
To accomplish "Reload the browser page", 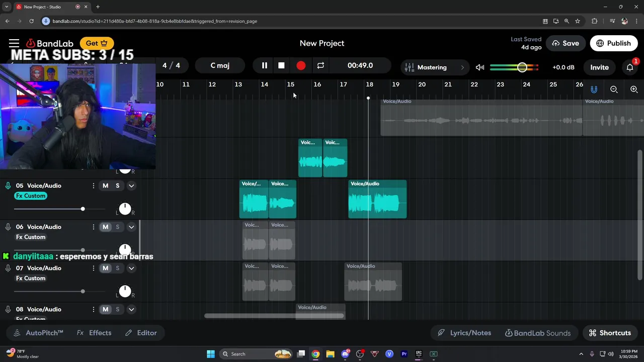I will (31, 21).
